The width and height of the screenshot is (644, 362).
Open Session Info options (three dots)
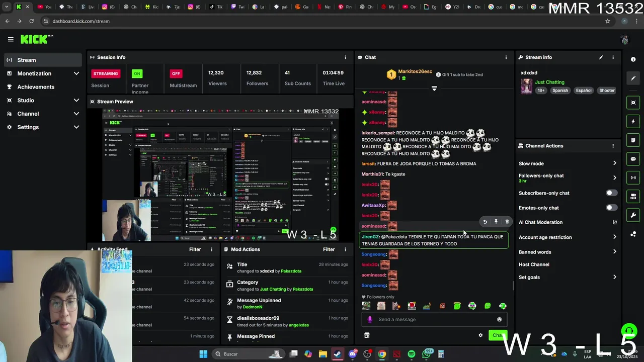(x=345, y=57)
